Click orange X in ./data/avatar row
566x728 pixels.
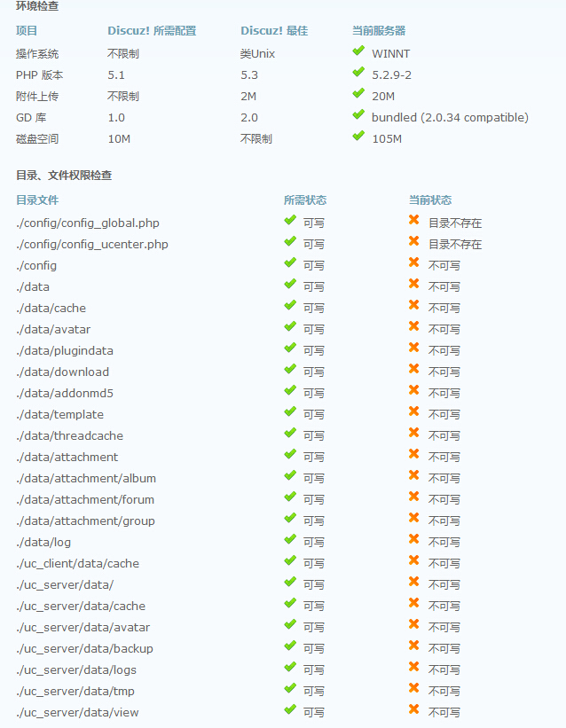(x=413, y=326)
